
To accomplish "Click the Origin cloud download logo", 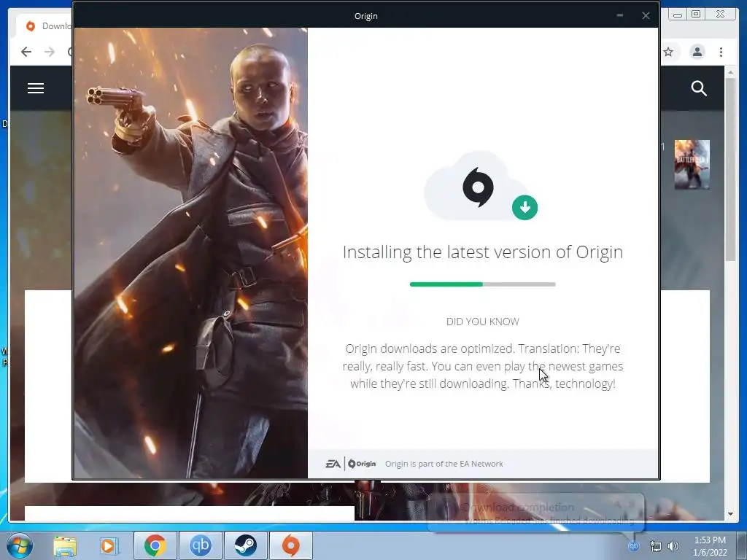I will (x=481, y=187).
